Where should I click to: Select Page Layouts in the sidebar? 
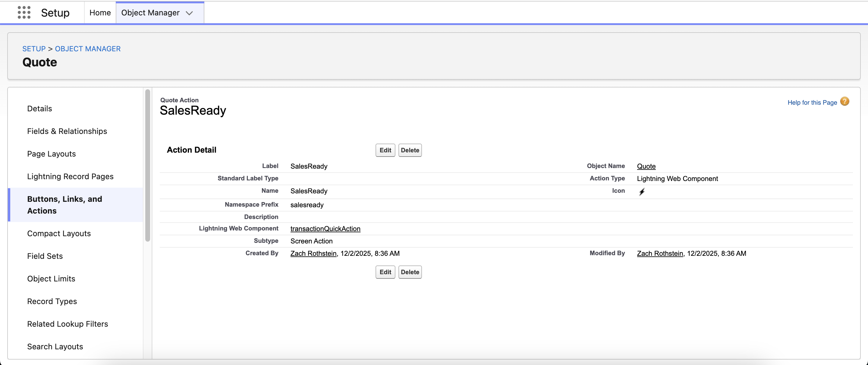click(52, 154)
